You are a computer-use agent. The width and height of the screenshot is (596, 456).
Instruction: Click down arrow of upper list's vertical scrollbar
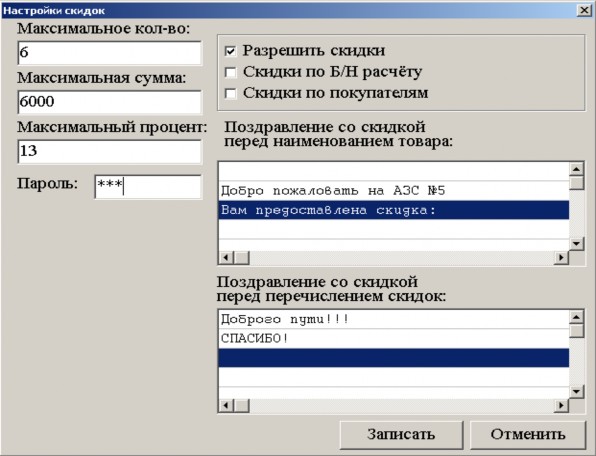(x=577, y=244)
